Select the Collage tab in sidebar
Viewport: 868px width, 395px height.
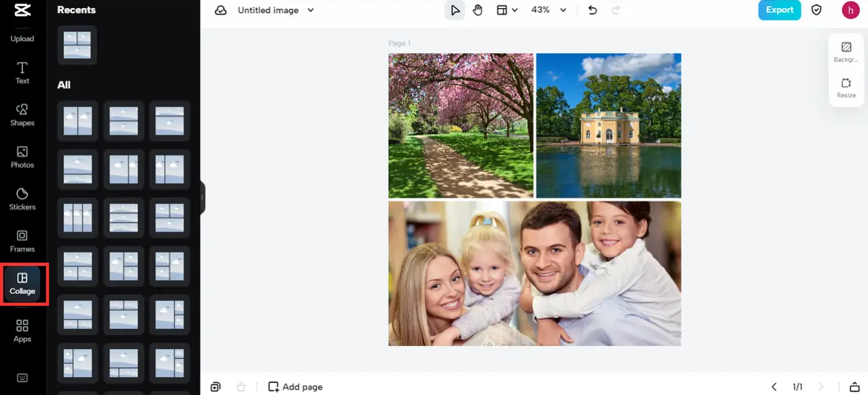(x=22, y=284)
